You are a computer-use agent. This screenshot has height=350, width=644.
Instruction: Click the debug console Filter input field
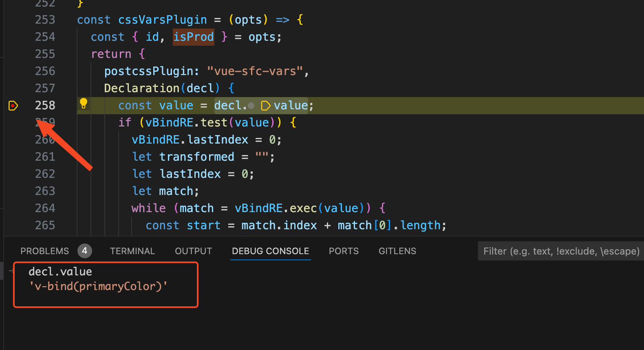point(561,251)
